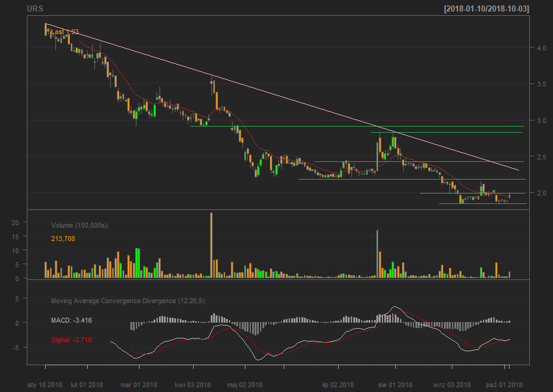Click the 4.0 price axis label
Screen dimensions: 553x392
point(541,48)
